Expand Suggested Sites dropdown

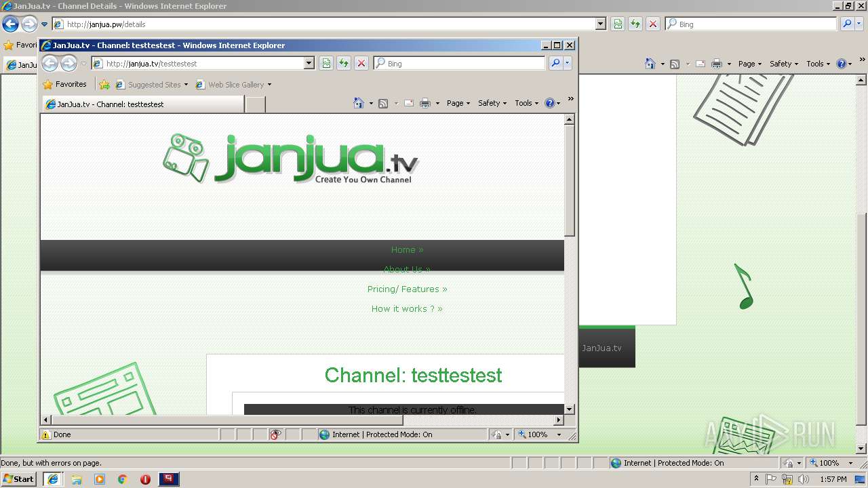click(186, 85)
